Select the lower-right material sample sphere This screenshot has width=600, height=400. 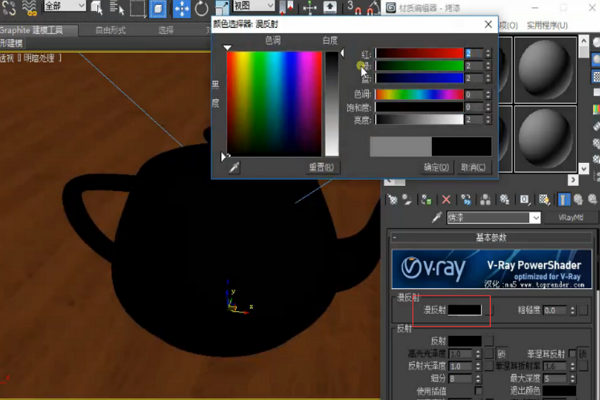(x=545, y=139)
